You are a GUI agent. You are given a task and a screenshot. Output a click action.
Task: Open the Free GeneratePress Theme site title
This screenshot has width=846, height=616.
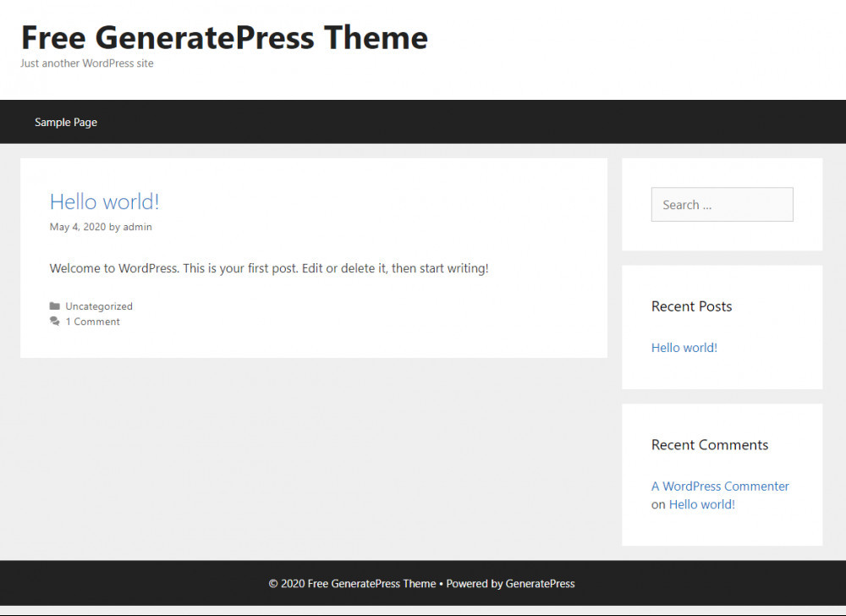[224, 38]
